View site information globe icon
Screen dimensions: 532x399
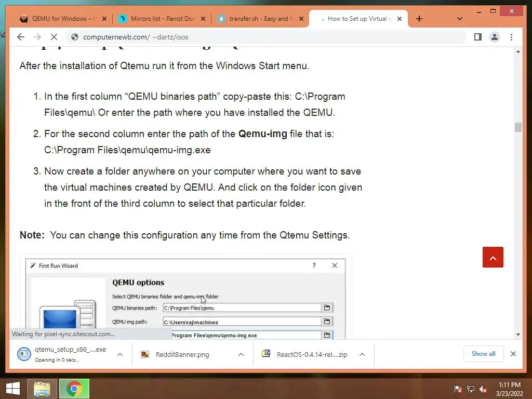pyautogui.click(x=75, y=37)
